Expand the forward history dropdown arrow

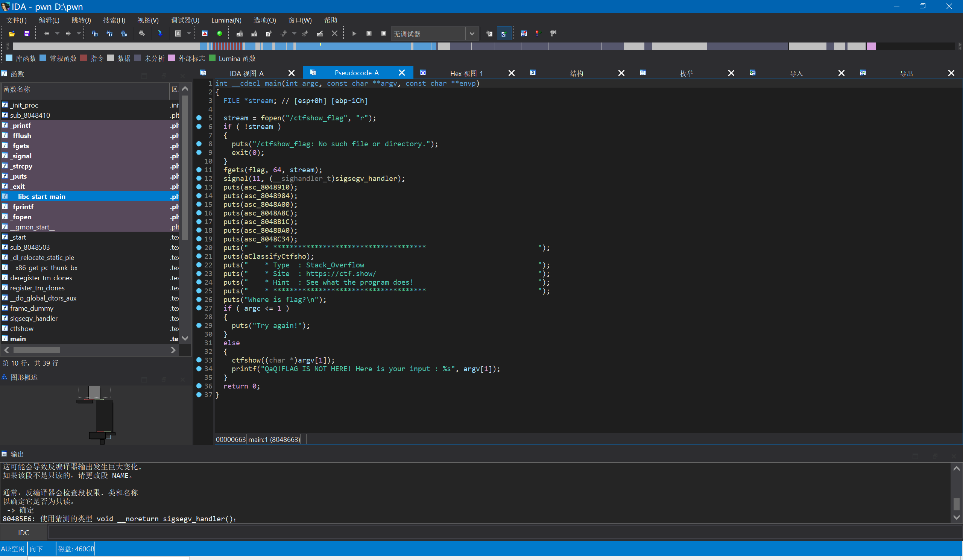point(79,33)
